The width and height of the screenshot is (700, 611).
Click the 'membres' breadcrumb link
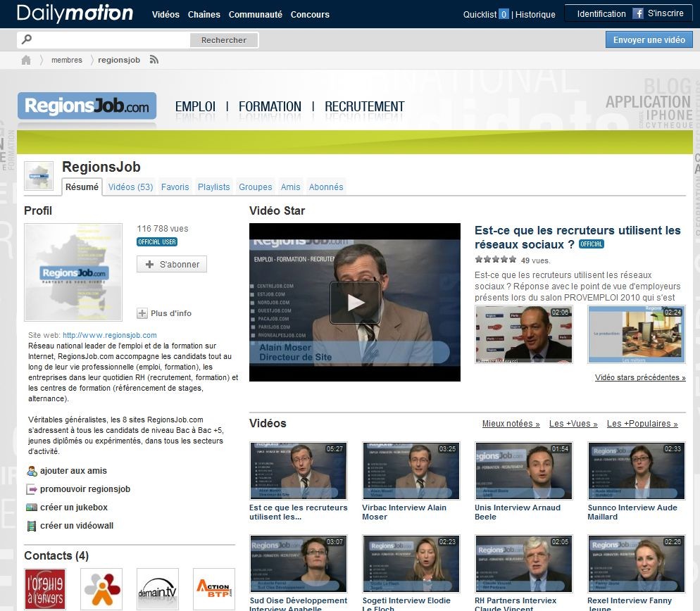[x=66, y=60]
